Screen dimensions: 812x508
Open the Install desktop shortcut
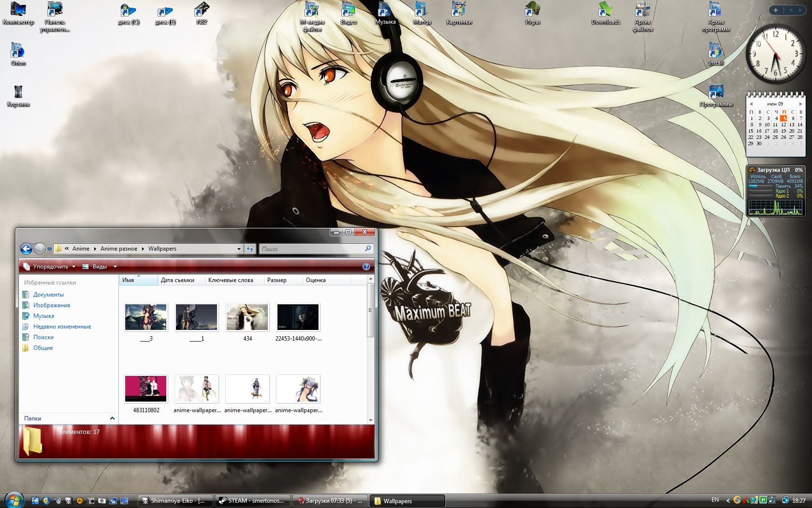click(x=716, y=54)
